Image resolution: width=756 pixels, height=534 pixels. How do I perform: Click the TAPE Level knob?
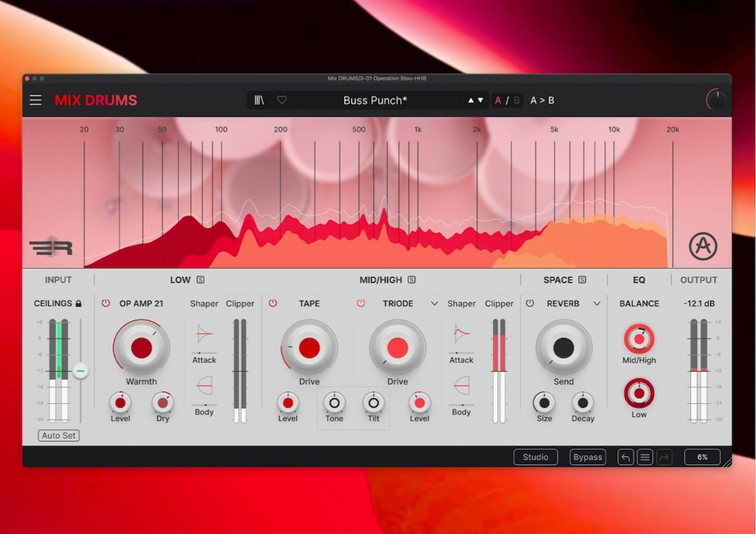tap(288, 403)
